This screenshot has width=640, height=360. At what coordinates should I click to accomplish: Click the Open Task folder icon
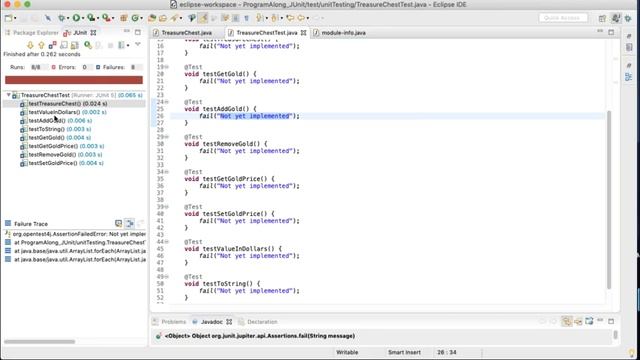tap(163, 18)
